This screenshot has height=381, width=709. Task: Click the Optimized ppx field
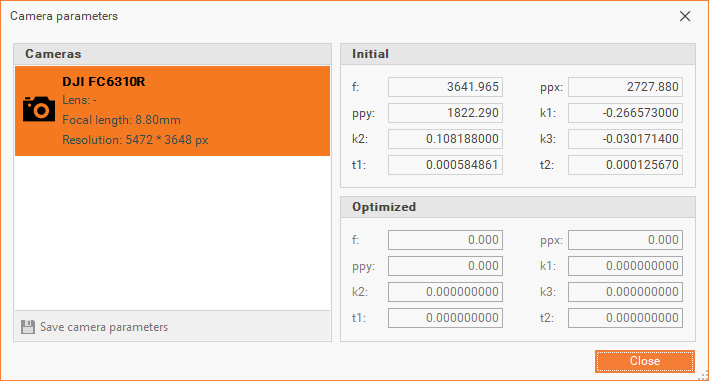[x=625, y=240]
